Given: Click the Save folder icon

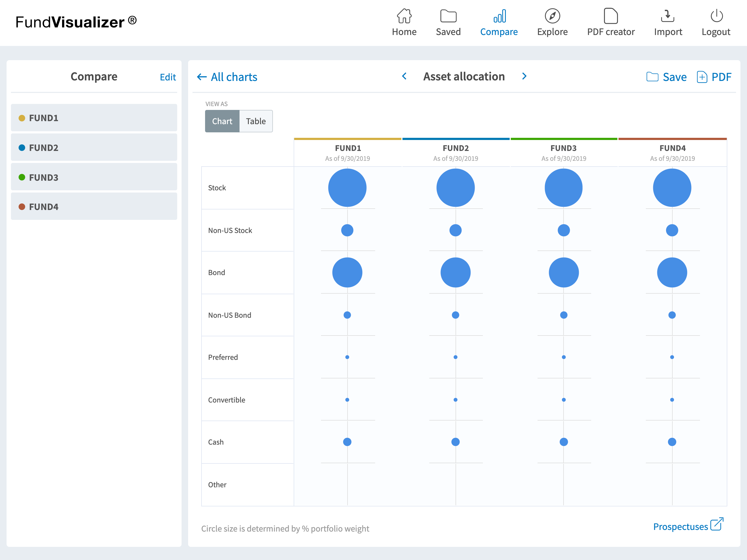Looking at the screenshot, I should [652, 77].
